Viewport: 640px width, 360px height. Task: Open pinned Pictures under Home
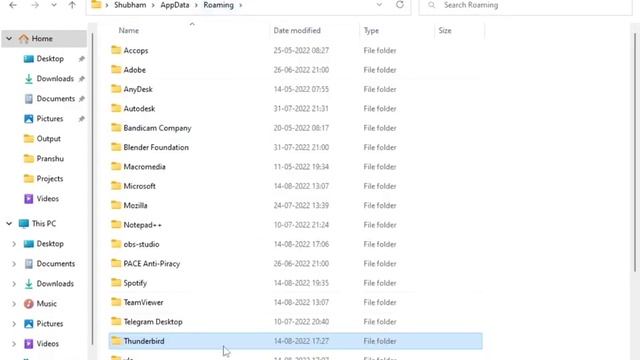tap(50, 119)
